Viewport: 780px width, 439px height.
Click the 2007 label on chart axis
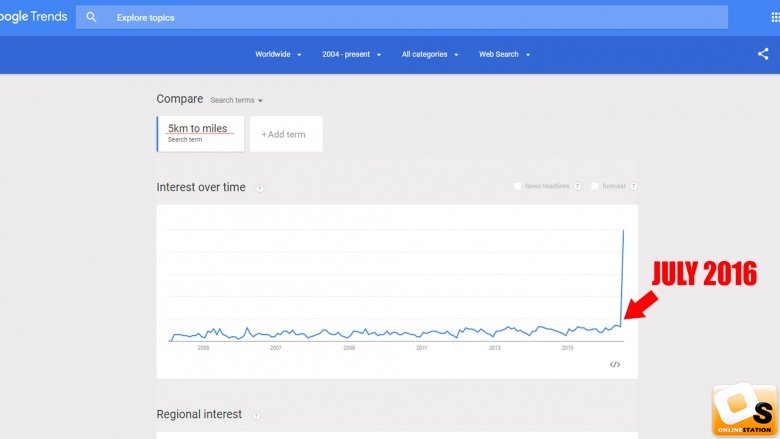pos(276,348)
